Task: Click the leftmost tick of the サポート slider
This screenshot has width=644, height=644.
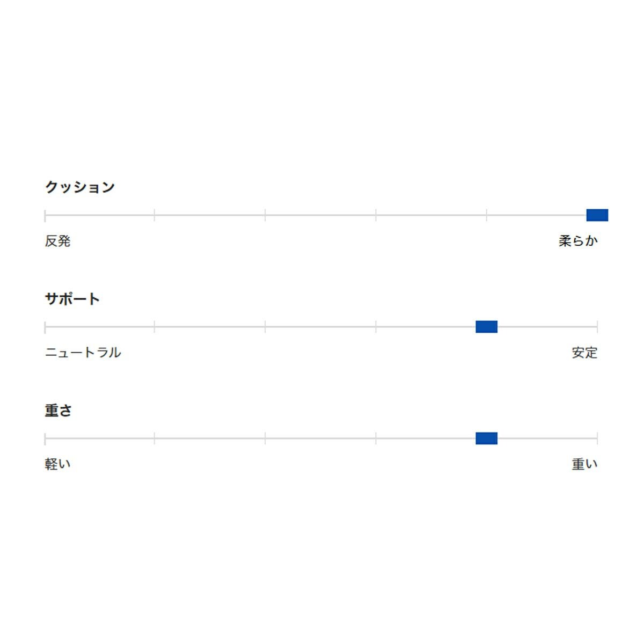Action: (45, 327)
